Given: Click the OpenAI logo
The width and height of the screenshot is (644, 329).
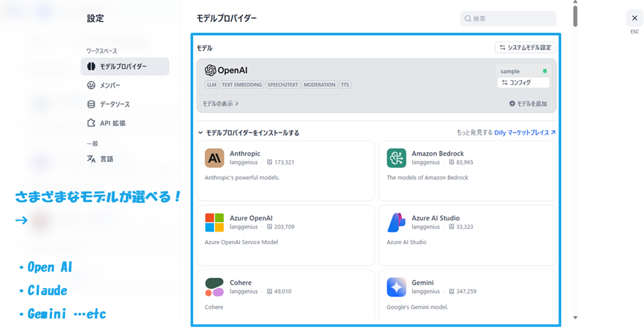Looking at the screenshot, I should pos(226,70).
